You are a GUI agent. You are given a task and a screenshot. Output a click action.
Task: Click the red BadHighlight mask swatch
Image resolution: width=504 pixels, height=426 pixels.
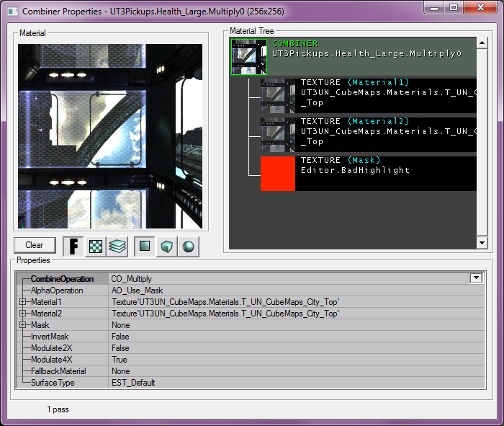(278, 174)
